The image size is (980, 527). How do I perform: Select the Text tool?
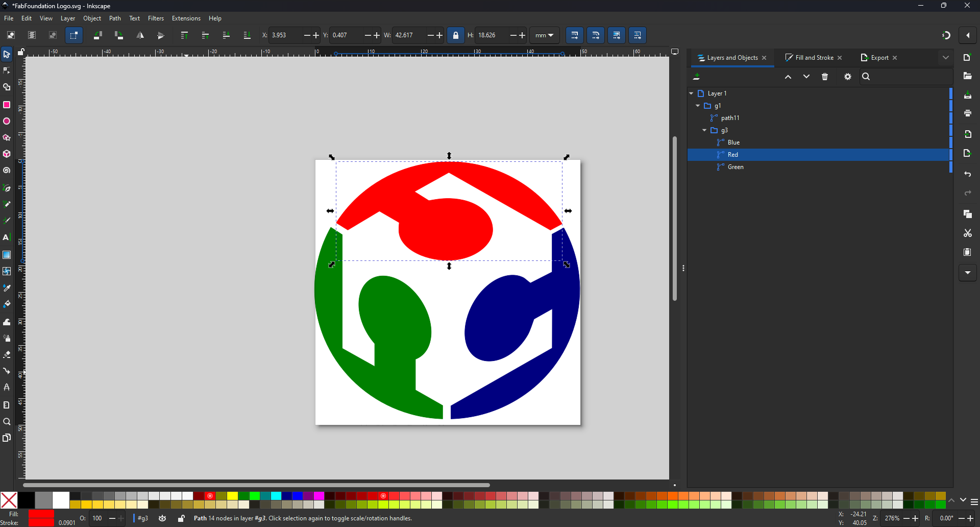[x=7, y=237]
